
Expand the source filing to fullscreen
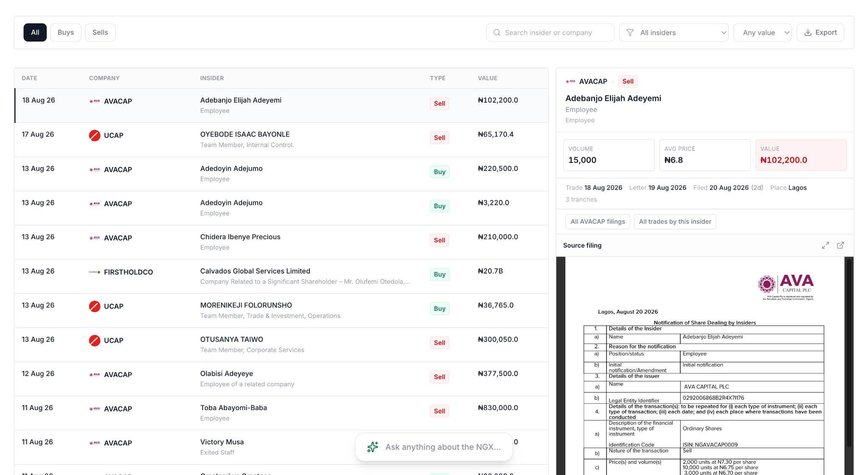[825, 246]
